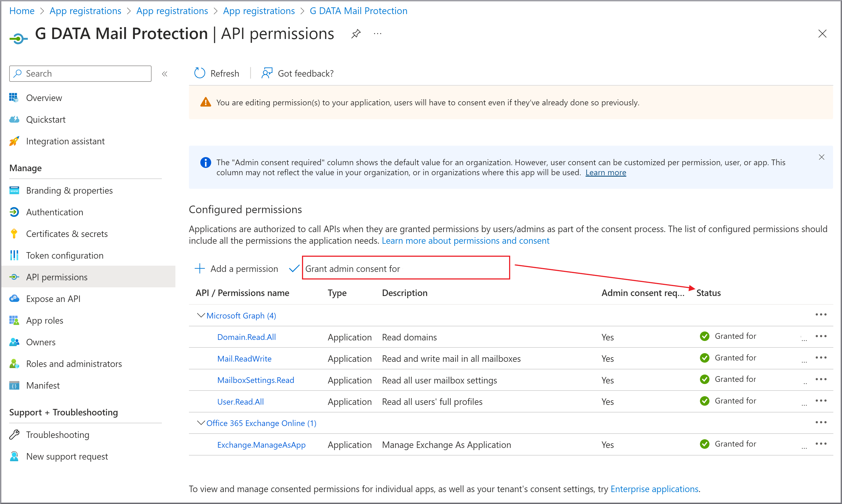Click Read and write mail description
This screenshot has width=842, height=504.
(451, 359)
